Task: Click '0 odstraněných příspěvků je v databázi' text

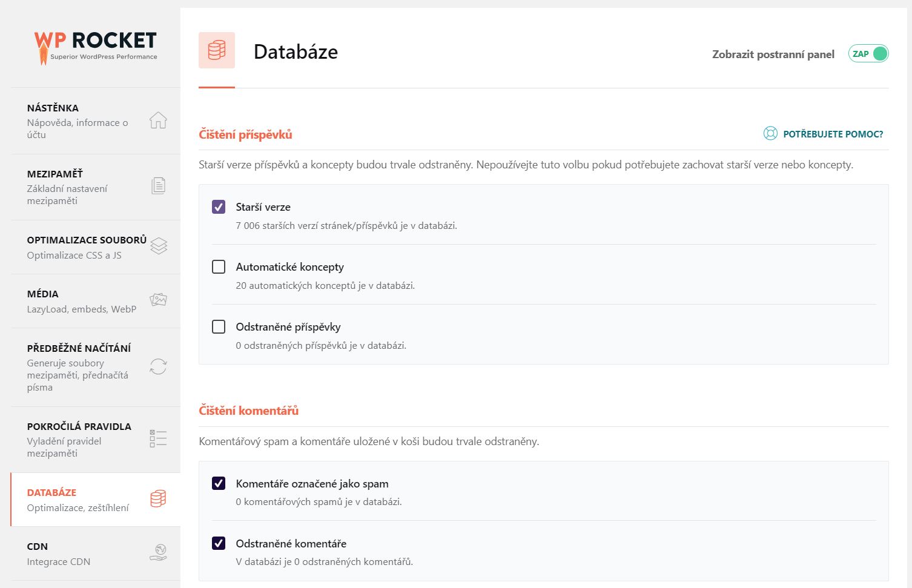Action: 321,346
